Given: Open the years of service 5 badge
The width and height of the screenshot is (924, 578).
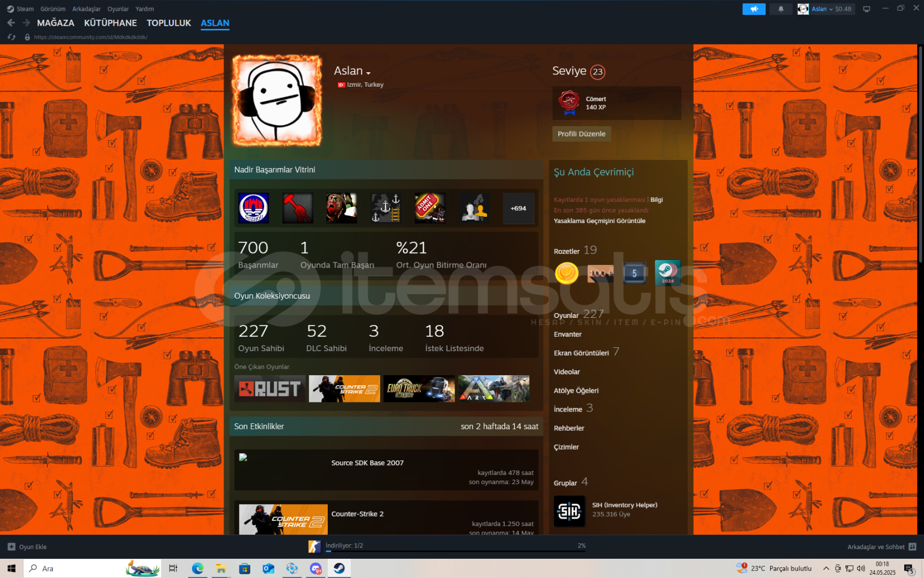Looking at the screenshot, I should (634, 273).
